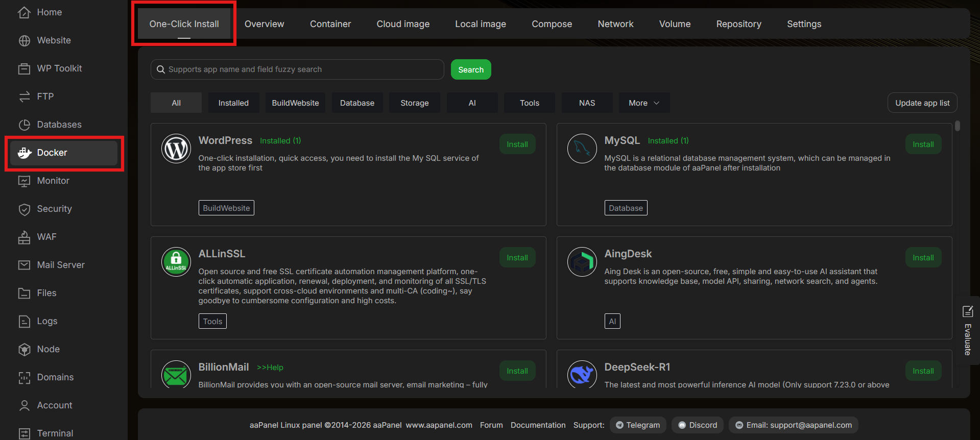The image size is (980, 440).
Task: Click the WordPress app logo
Action: pyautogui.click(x=176, y=149)
